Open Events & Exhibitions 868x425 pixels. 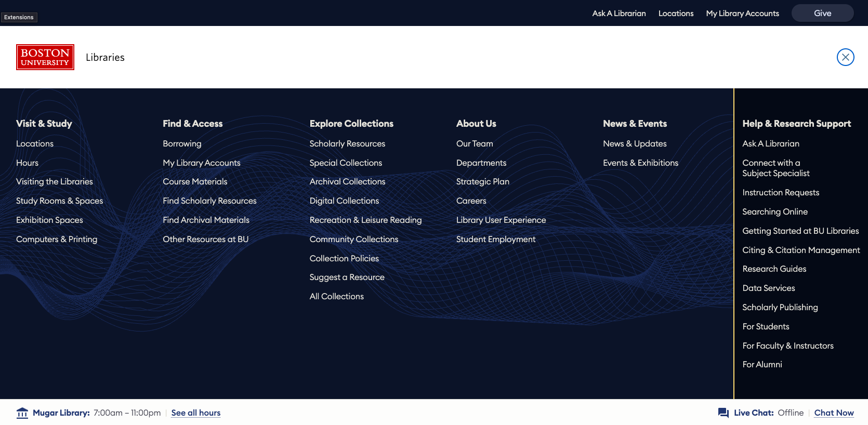tap(640, 163)
